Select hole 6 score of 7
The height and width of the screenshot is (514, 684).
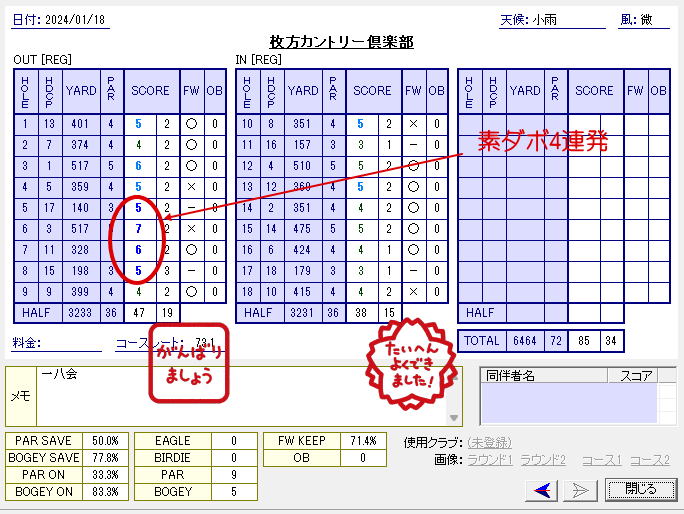138,229
